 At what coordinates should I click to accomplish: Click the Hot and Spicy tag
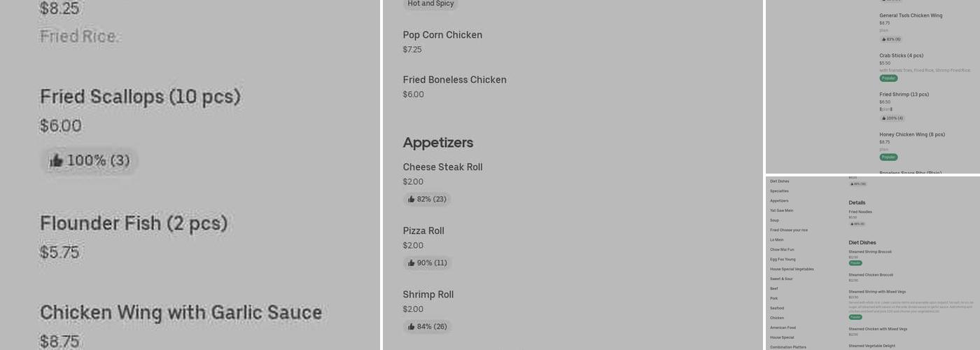[430, 3]
